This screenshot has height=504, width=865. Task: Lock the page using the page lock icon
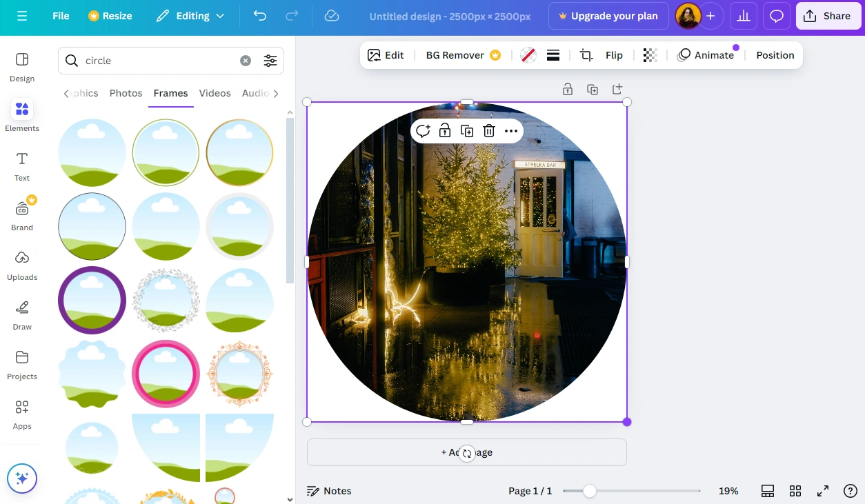click(x=568, y=89)
